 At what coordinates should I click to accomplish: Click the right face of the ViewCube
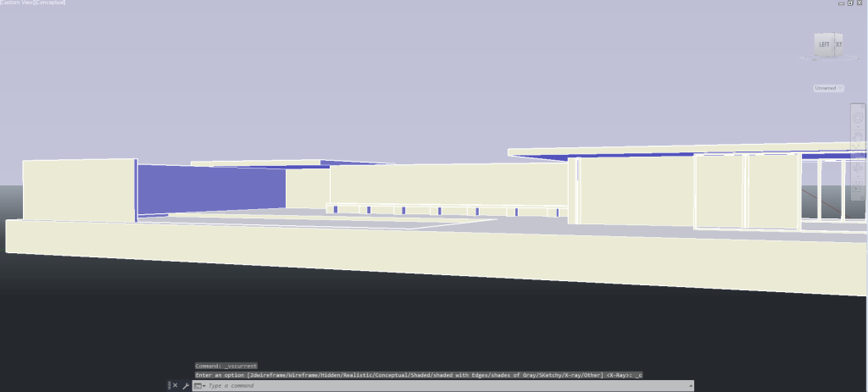(838, 45)
